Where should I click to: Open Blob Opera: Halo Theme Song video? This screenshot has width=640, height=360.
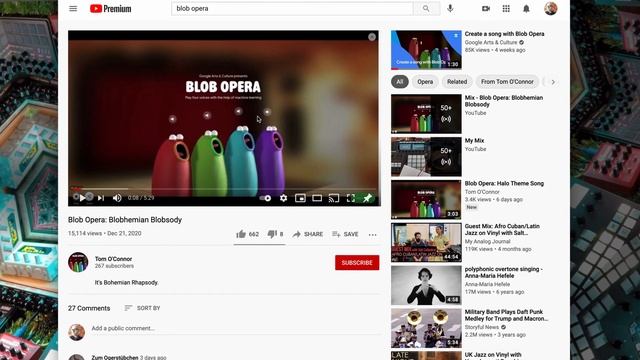pyautogui.click(x=504, y=183)
